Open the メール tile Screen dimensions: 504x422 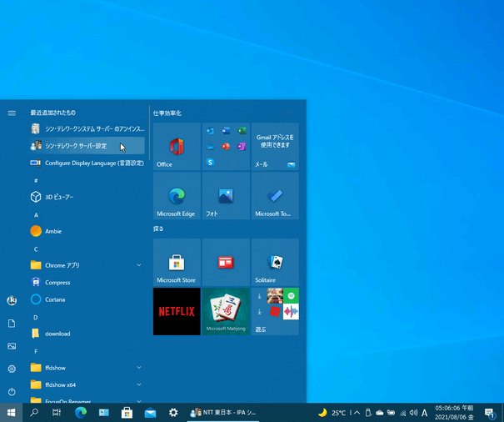pos(275,147)
